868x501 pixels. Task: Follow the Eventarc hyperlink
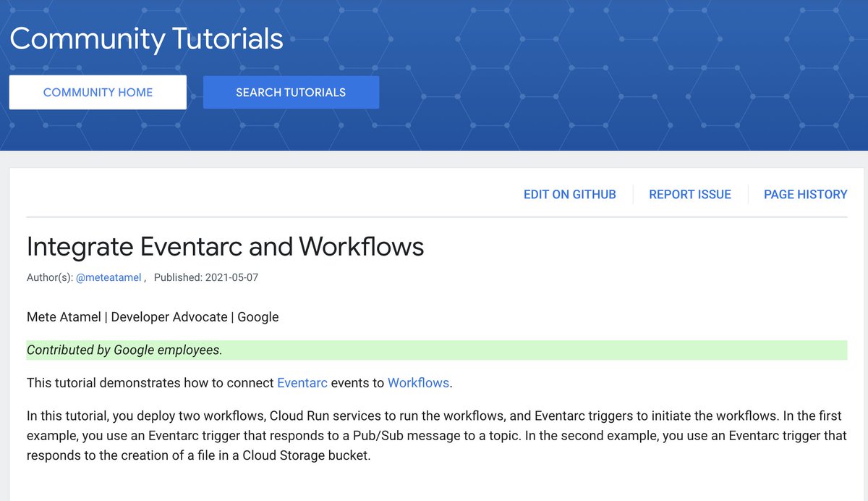point(302,382)
